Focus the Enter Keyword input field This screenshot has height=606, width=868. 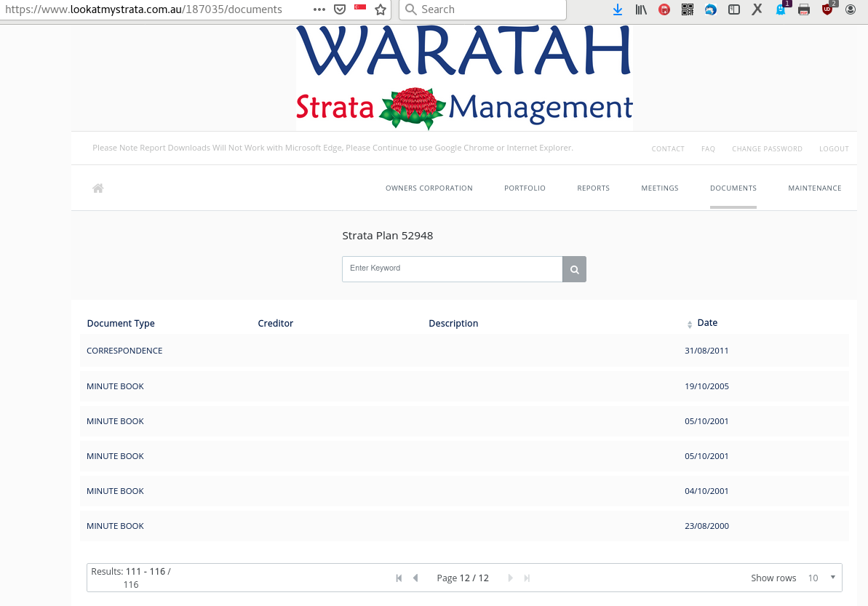[453, 269]
